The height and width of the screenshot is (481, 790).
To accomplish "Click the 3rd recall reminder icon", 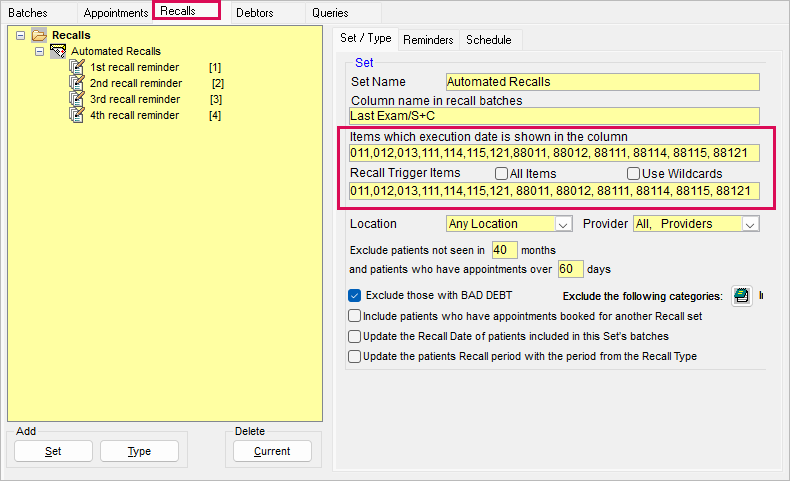I will (77, 99).
